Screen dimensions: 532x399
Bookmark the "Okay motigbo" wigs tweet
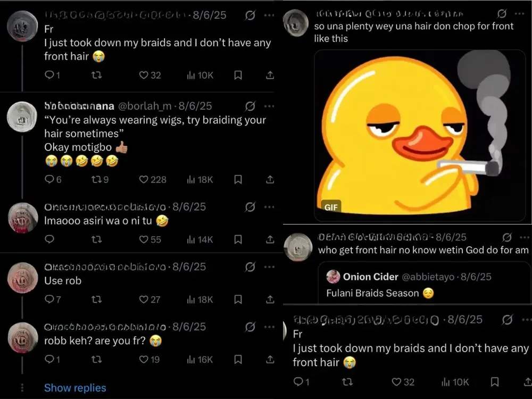pyautogui.click(x=238, y=180)
